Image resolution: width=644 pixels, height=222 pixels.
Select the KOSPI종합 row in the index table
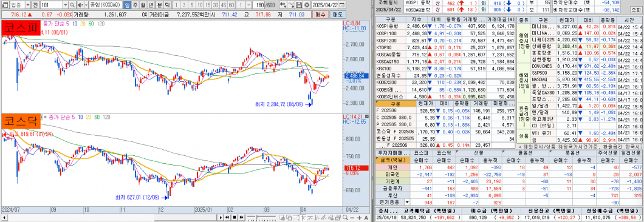445,26
